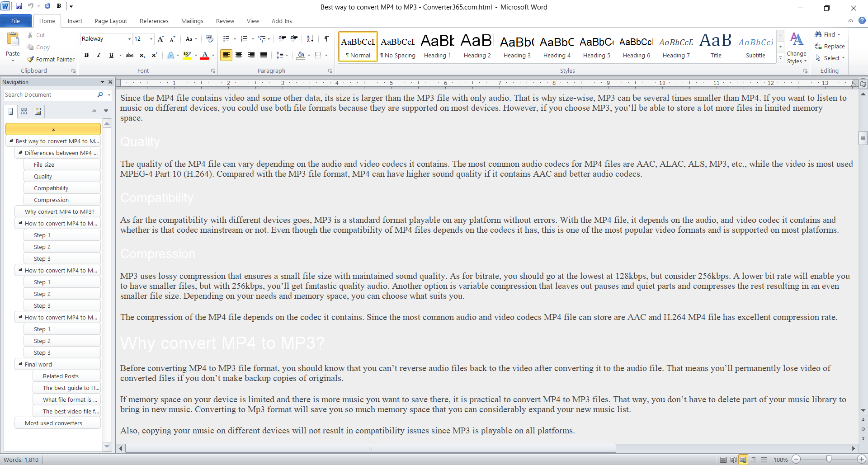Toggle Italic formatting
The image size is (868, 465).
[x=99, y=55]
